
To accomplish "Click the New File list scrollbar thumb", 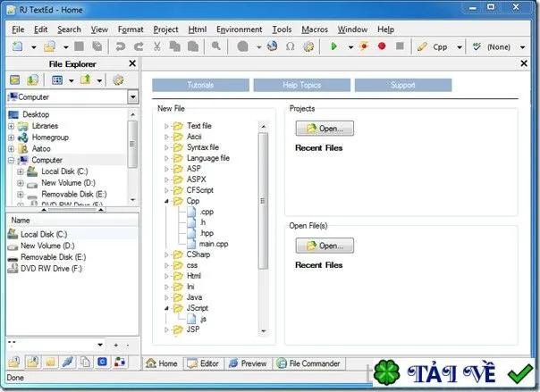I will (263, 201).
